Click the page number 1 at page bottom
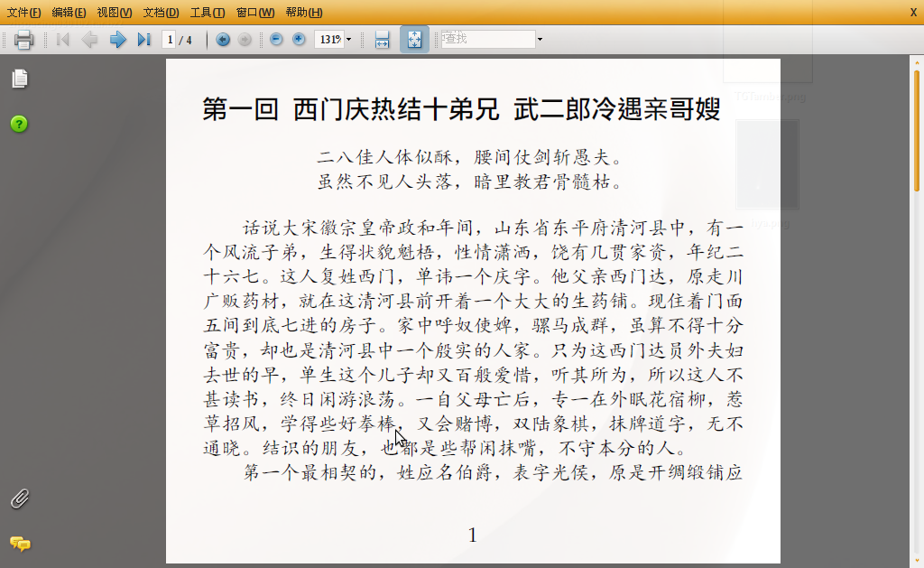The width and height of the screenshot is (924, 568). click(472, 535)
